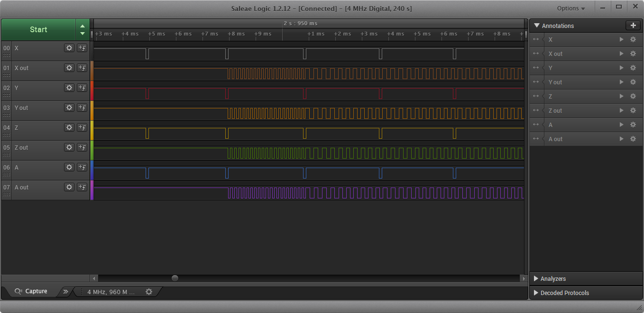The width and height of the screenshot is (644, 313).
Task: Show more tabs with double chevron
Action: [x=66, y=292]
